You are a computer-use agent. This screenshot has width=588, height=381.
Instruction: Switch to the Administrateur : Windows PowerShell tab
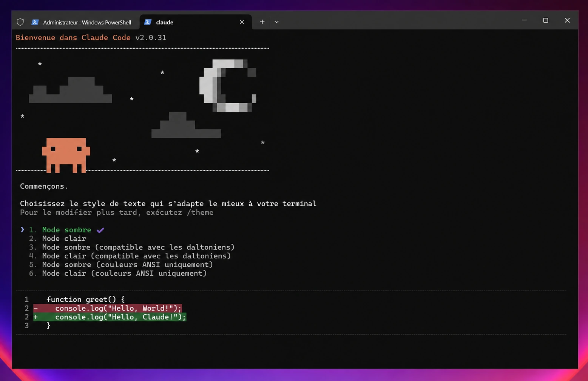point(82,22)
